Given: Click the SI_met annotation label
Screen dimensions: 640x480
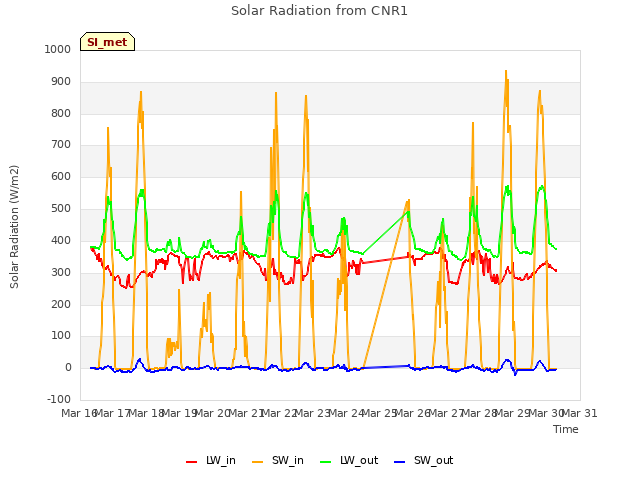Looking at the screenshot, I should 107,42.
